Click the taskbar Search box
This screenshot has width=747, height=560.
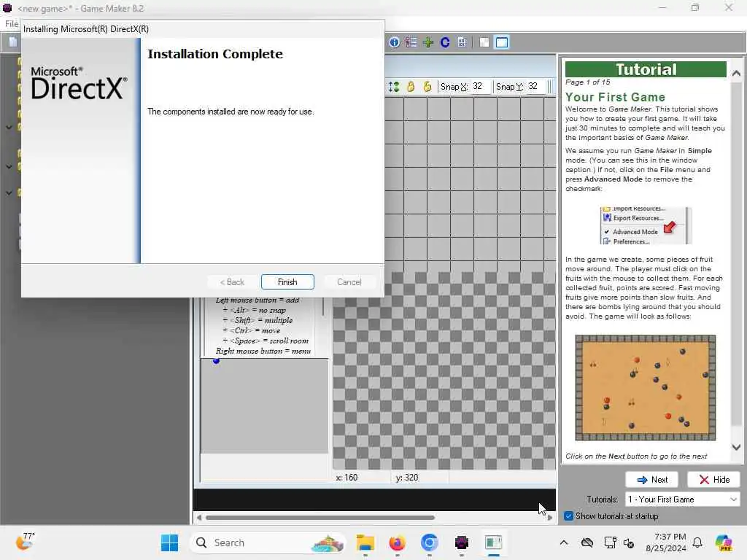click(268, 542)
